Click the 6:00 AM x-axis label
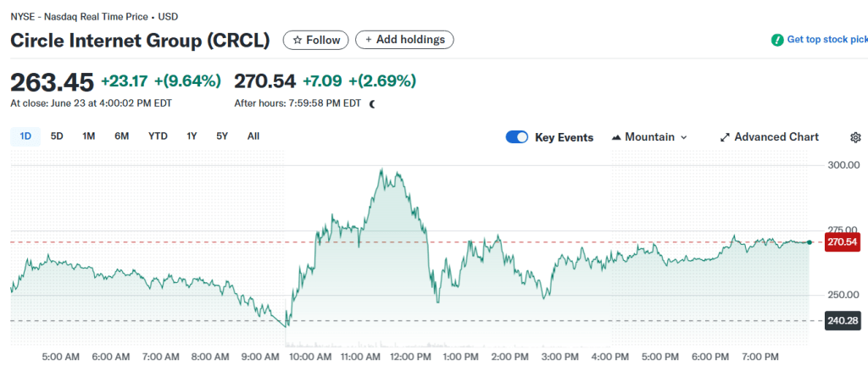This screenshot has height=366, width=868. point(113,357)
